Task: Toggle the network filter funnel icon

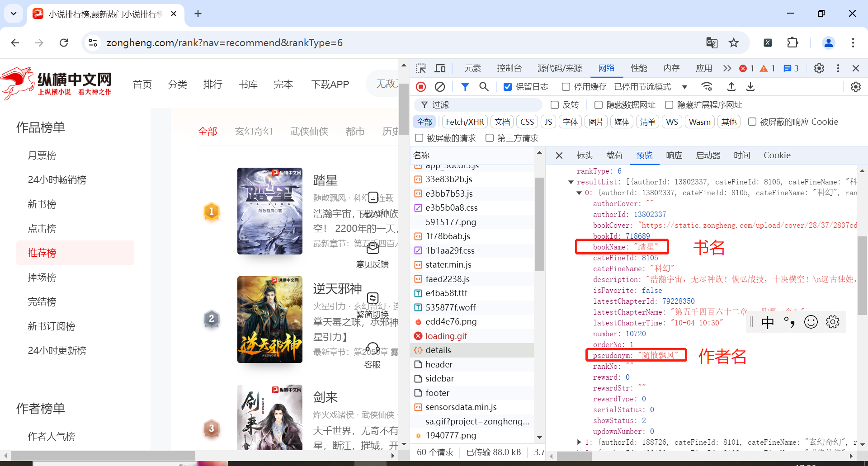Action: tap(465, 86)
